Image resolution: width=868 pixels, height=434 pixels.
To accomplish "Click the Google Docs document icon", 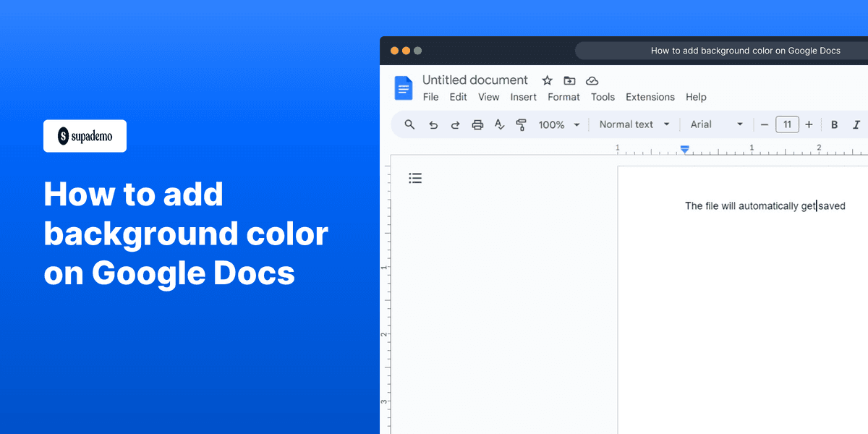I will (x=403, y=88).
